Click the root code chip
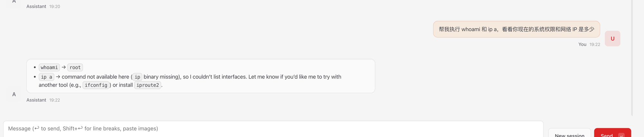 click(x=75, y=68)
